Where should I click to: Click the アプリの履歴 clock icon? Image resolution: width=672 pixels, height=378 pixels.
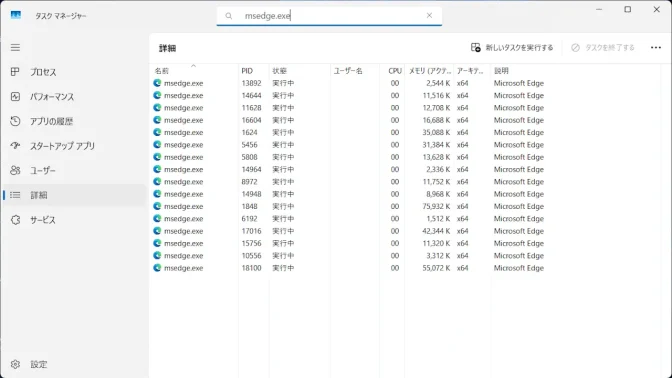15,121
